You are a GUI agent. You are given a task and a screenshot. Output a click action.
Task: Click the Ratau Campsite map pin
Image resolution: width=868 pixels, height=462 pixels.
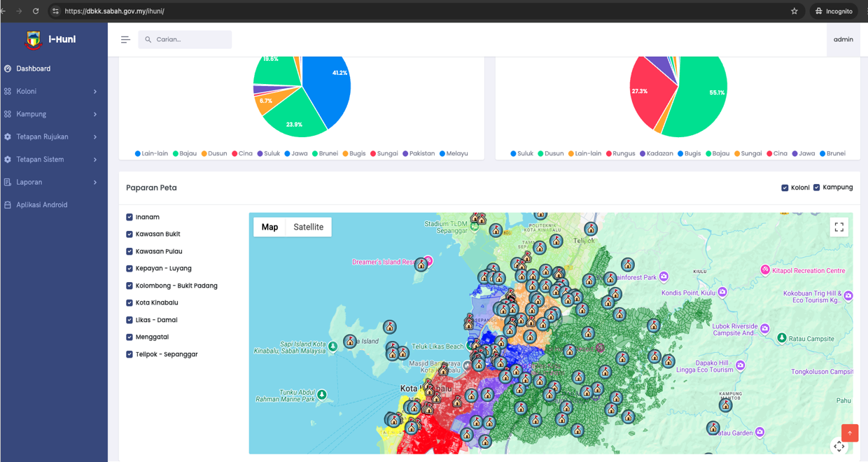[781, 338]
